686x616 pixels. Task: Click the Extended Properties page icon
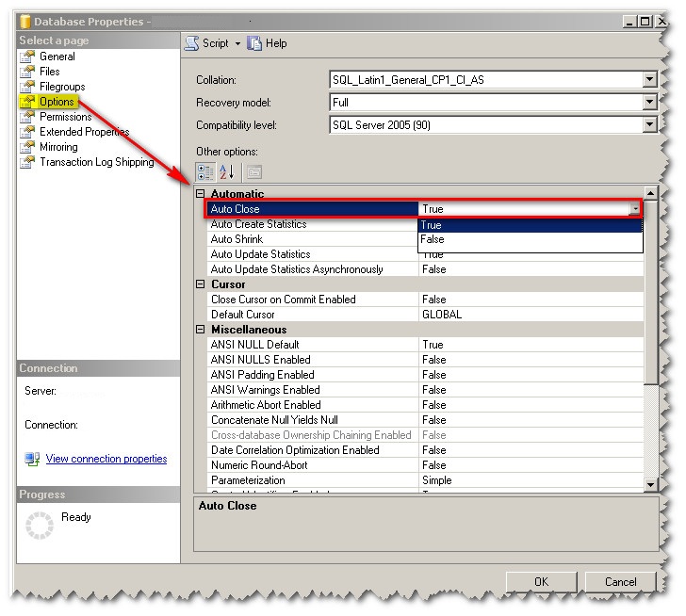point(27,132)
